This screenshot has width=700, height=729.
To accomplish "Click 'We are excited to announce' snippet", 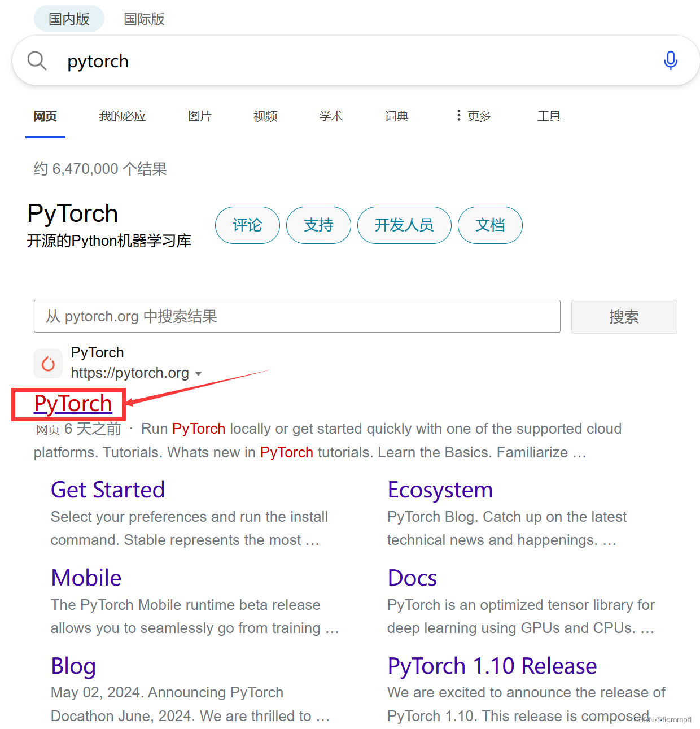I will coord(527,704).
